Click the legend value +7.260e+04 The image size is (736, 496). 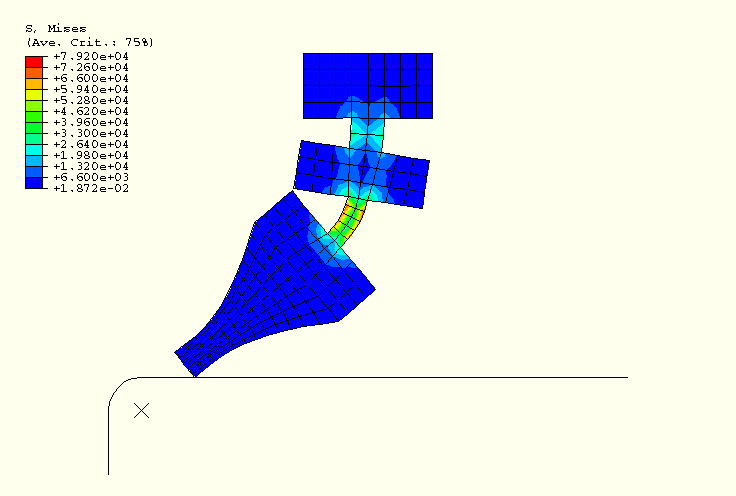click(x=91, y=67)
